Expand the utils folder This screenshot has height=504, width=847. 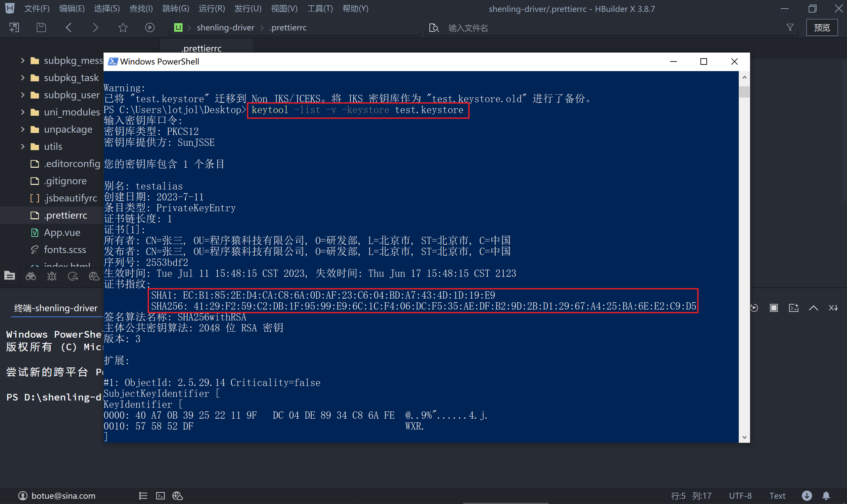[x=23, y=147]
